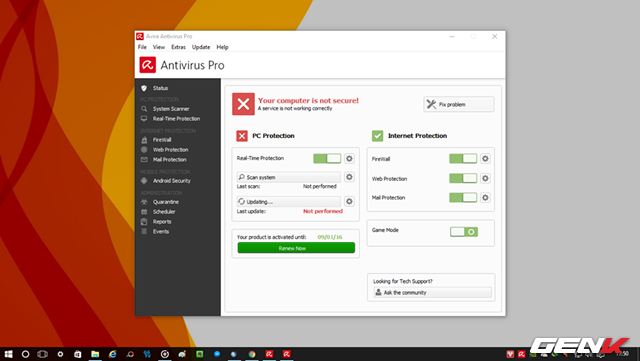This screenshot has height=361, width=640.
Task: Click the red 'Not performed' last update text
Action: (x=323, y=211)
